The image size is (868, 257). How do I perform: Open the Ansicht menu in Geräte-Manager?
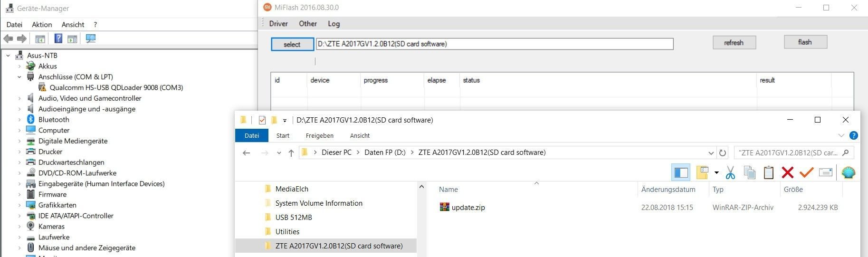[x=73, y=24]
